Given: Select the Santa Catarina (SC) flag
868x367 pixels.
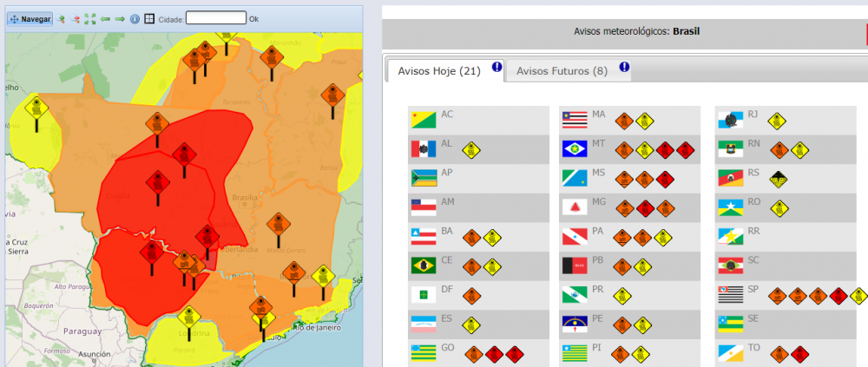Looking at the screenshot, I should pos(731,266).
